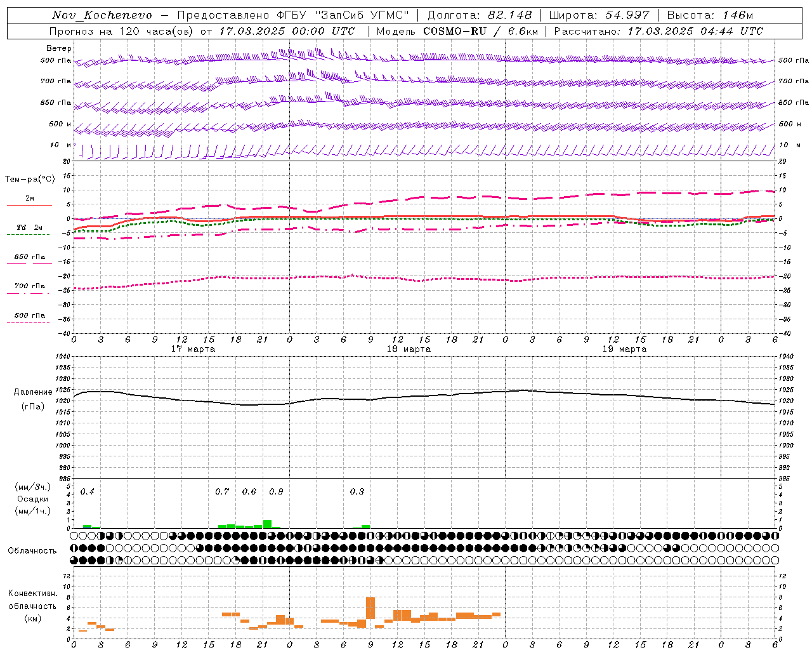812x650 pixels.
Task: Click the tallest green precipitation bar
Action: (267, 524)
